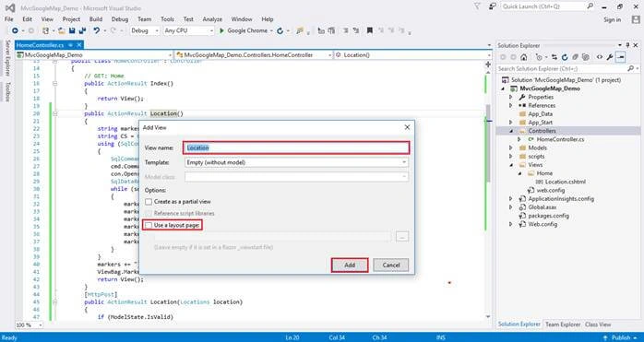Click the Sign in link
644x342 pixels.
(612, 19)
